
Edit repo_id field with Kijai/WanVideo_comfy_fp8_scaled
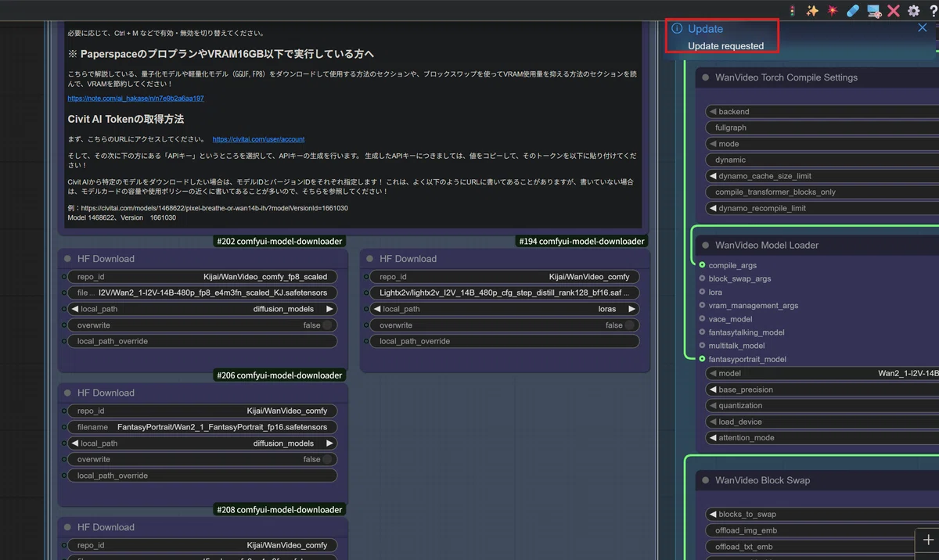[x=202, y=277]
